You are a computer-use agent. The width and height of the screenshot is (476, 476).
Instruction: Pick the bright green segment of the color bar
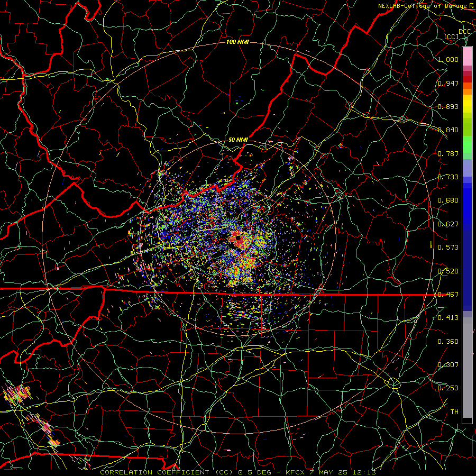(x=467, y=144)
